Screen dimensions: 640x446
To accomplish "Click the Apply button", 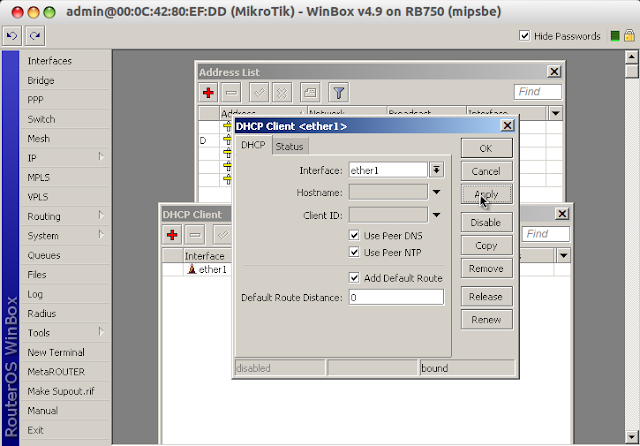I will click(487, 194).
